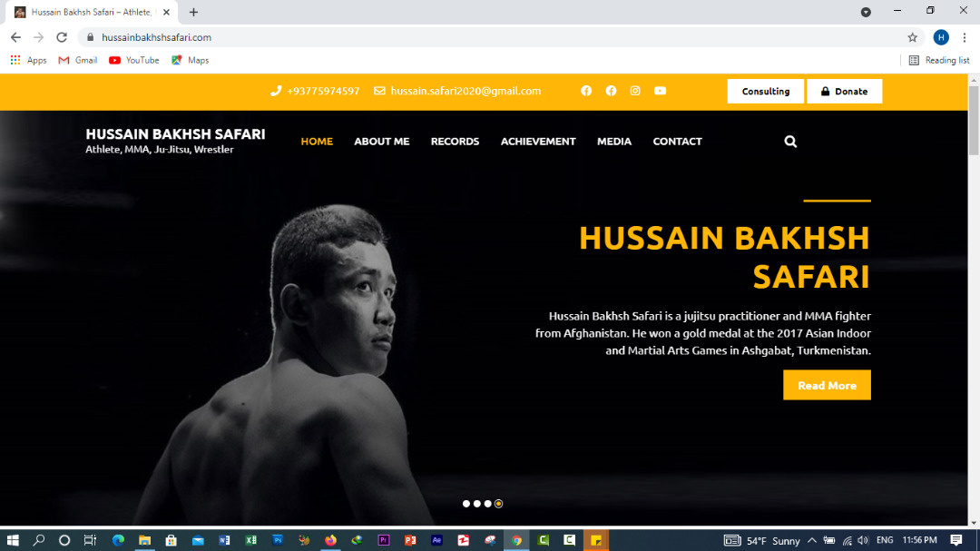Click the HUSSAIN BAKHSH SAFARI site title logo

click(176, 133)
